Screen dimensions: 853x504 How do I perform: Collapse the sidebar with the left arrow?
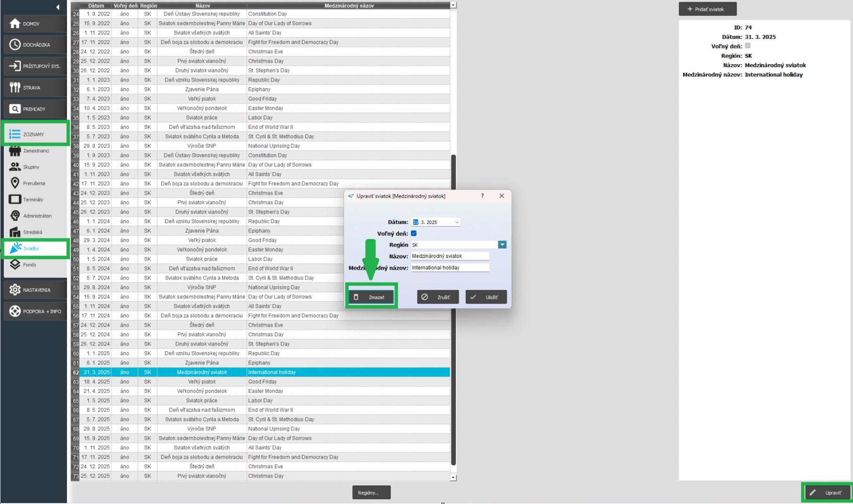(58, 7)
